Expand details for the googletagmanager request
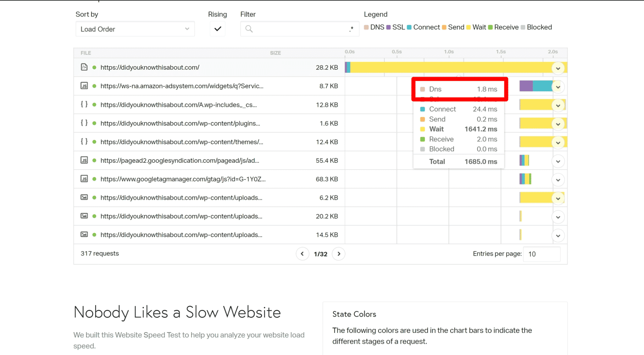Screen dimensions: 644x355 coord(558,180)
